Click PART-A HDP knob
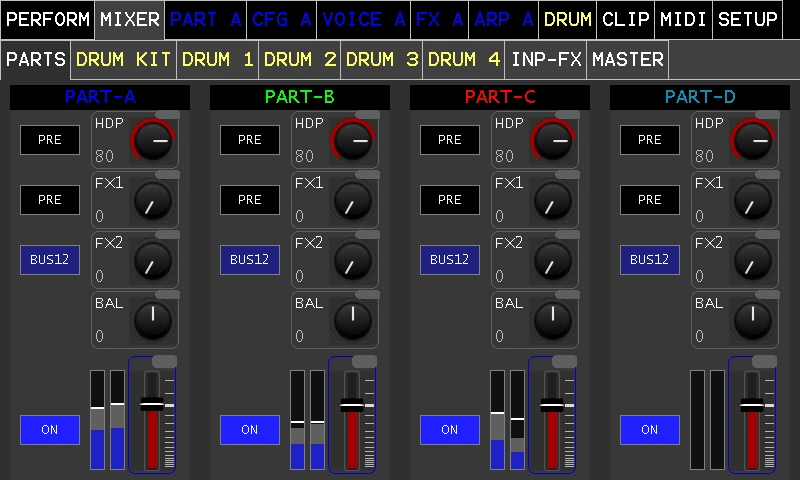Image resolution: width=800 pixels, height=480 pixels. point(153,141)
